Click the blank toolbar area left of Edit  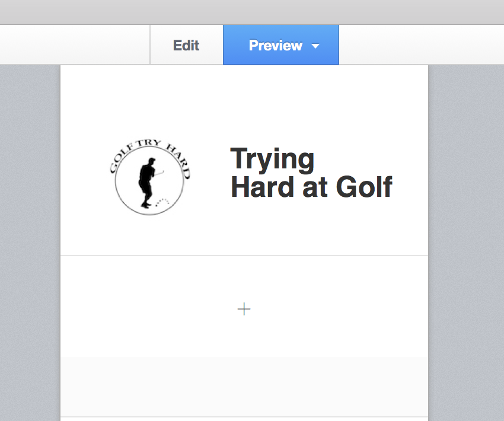tap(74, 45)
